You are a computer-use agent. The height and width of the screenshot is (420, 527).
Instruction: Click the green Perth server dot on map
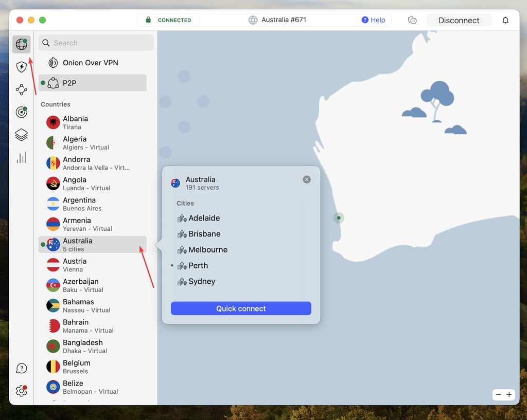339,218
